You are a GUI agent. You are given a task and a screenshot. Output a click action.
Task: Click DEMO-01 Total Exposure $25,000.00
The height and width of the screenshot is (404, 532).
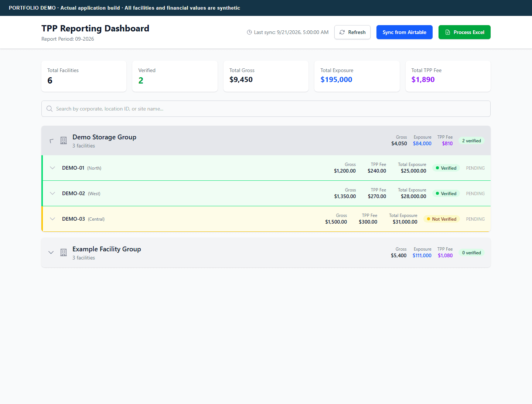tap(413, 171)
